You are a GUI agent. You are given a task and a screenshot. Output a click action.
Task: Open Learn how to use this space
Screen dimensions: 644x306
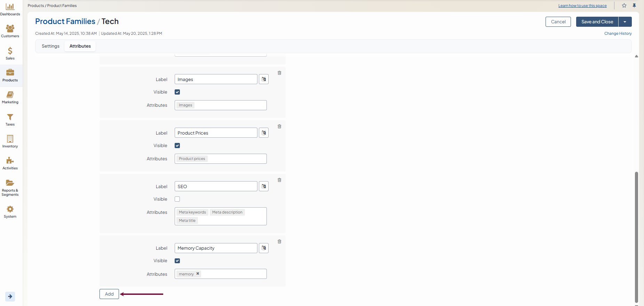(x=582, y=6)
